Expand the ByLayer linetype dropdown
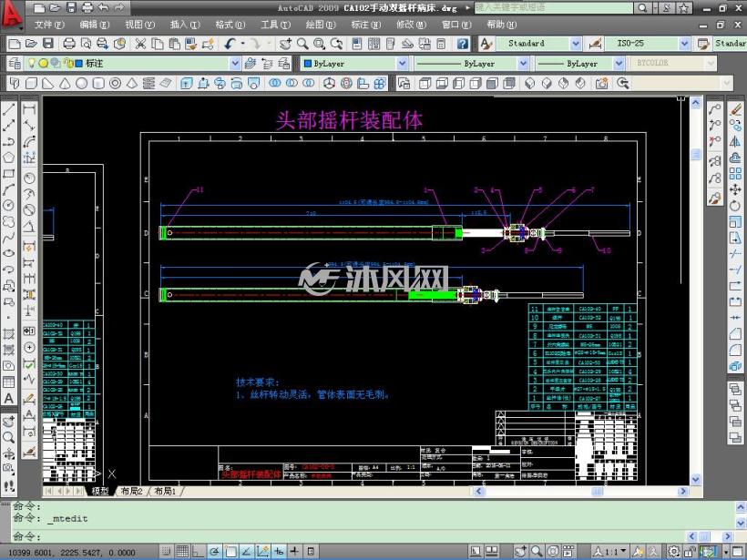Screen dimensions: 747x560 (x=524, y=63)
